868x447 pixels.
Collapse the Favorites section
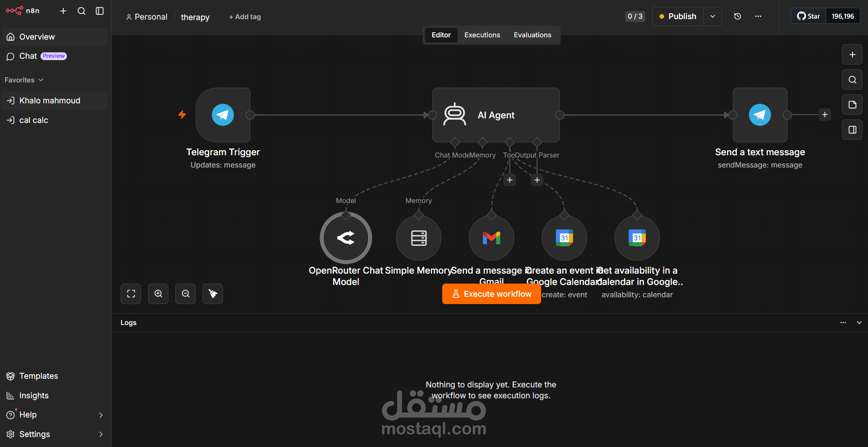pos(24,80)
